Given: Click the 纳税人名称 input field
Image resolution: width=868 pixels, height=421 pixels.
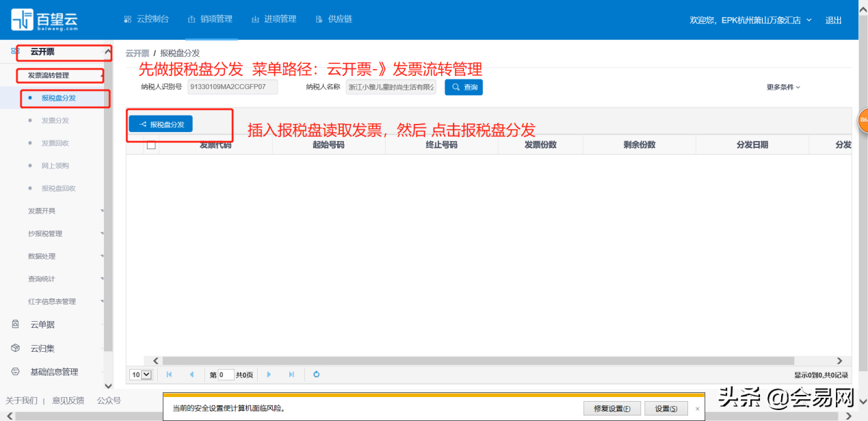Looking at the screenshot, I should (391, 87).
